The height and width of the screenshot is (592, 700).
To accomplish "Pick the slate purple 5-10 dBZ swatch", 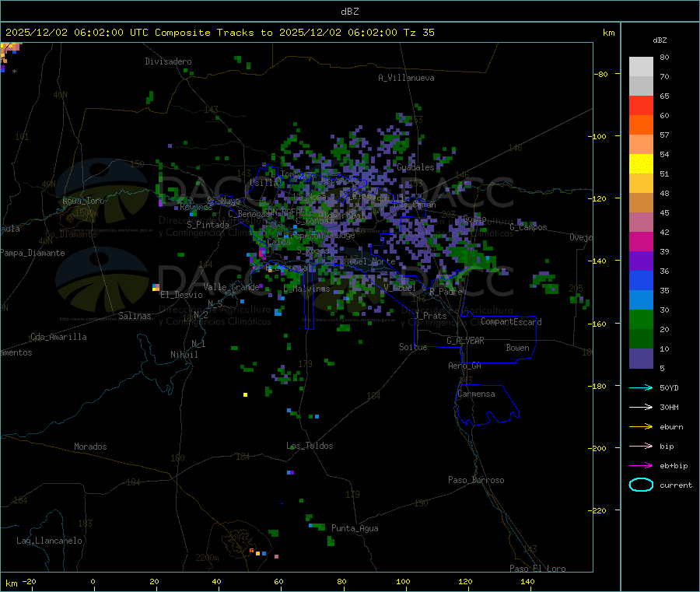I will [641, 359].
